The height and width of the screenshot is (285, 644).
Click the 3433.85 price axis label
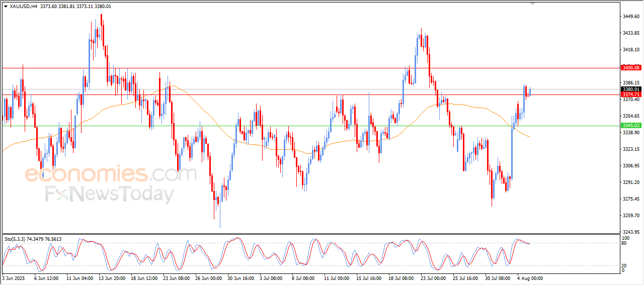coord(631,33)
